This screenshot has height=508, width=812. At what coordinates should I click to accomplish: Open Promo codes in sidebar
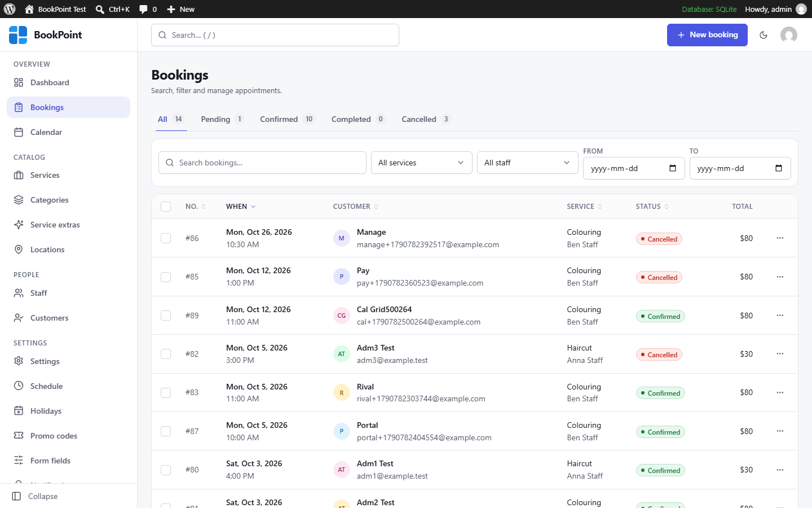68,436
